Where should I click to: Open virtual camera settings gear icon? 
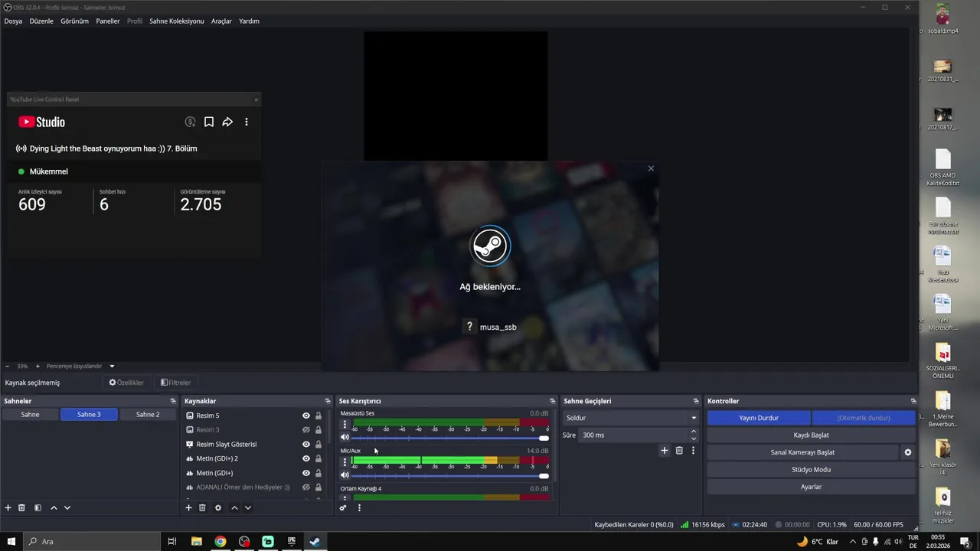pyautogui.click(x=908, y=452)
